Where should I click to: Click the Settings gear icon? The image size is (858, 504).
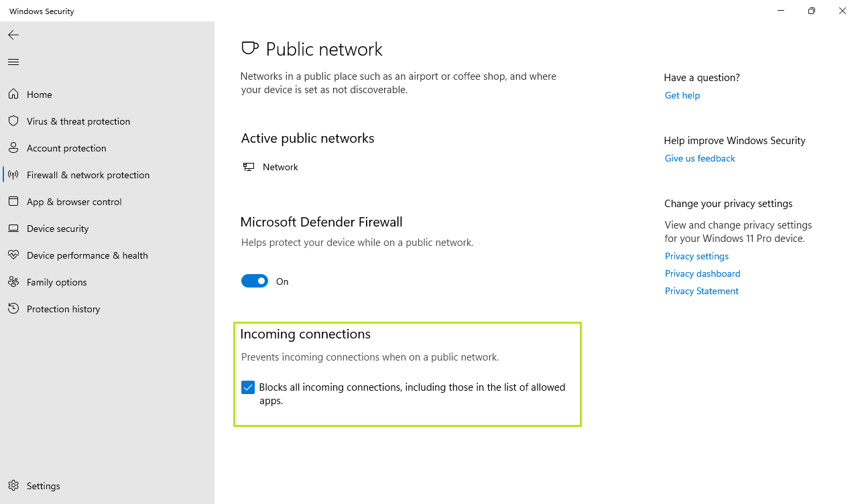[13, 486]
